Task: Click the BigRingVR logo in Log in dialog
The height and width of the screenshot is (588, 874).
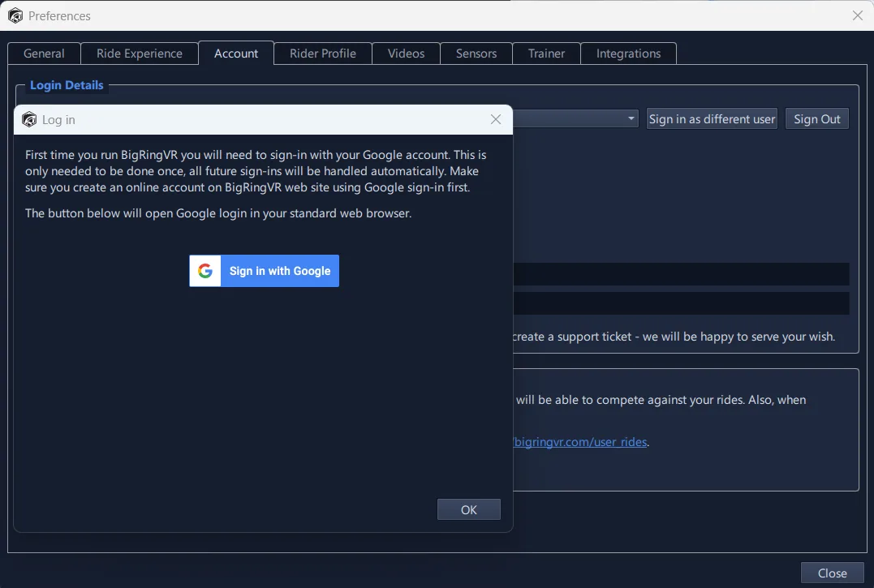Action: (29, 120)
